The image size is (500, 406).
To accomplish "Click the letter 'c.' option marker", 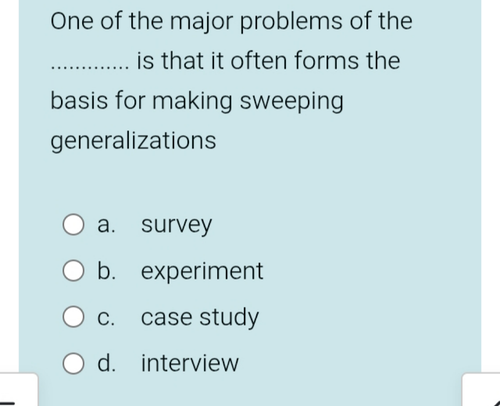I will coord(106,318).
